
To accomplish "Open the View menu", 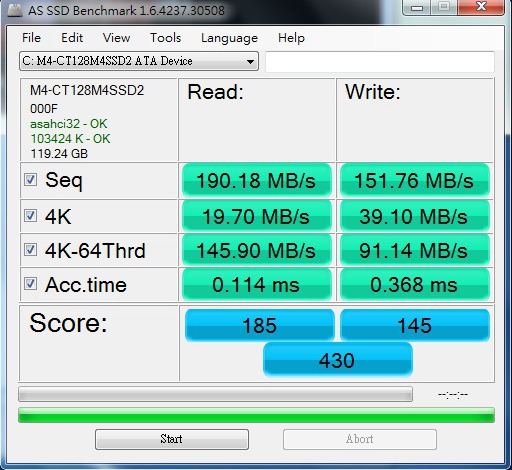I will (116, 38).
